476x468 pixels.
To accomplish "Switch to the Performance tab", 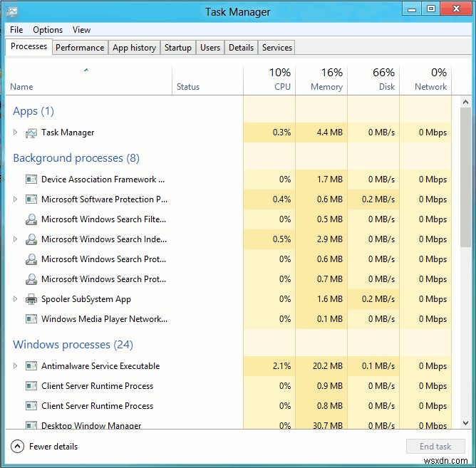I will click(x=80, y=48).
